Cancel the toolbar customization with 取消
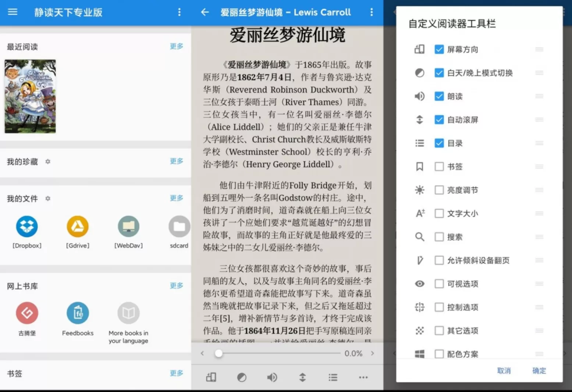The height and width of the screenshot is (392, 572). click(504, 371)
